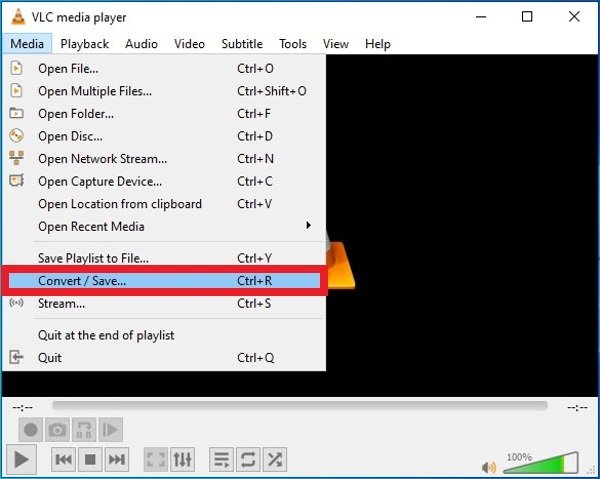The image size is (600, 479).
Task: Choose Open Multiple Files... entry
Action: pos(164,91)
